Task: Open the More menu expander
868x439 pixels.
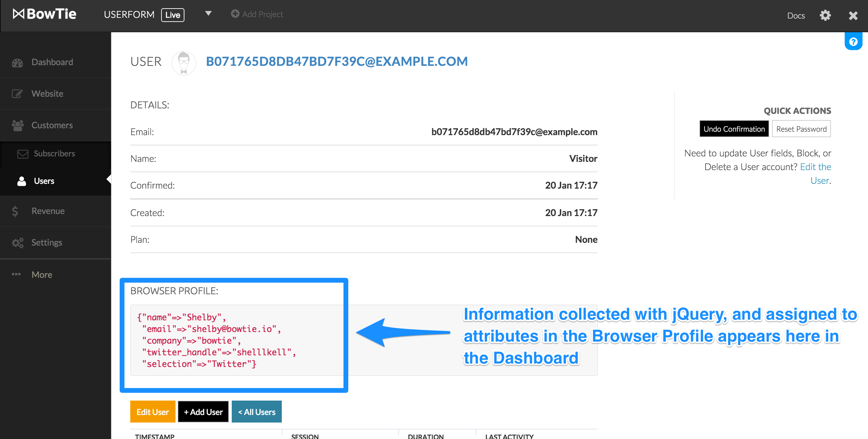Action: click(x=42, y=274)
